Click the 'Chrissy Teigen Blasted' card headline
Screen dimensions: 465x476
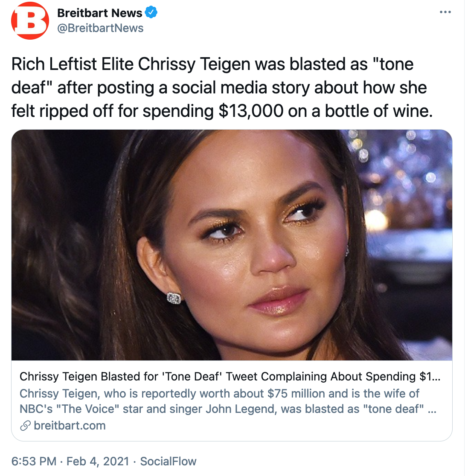230,377
